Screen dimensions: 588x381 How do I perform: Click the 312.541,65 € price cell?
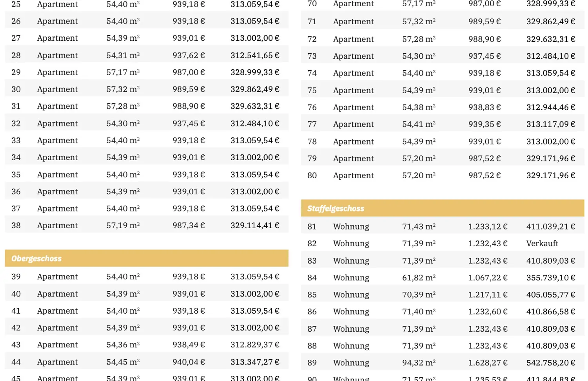pyautogui.click(x=255, y=55)
